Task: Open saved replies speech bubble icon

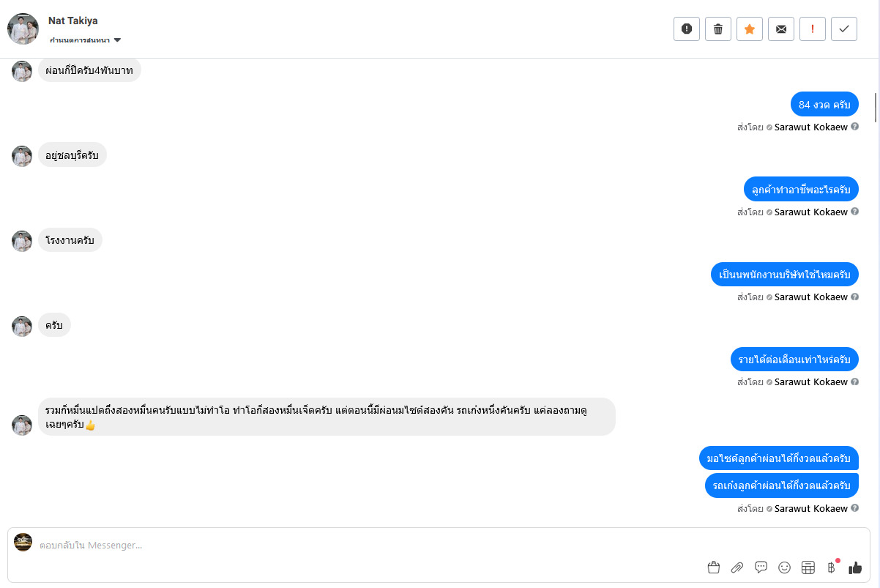Action: pyautogui.click(x=761, y=567)
